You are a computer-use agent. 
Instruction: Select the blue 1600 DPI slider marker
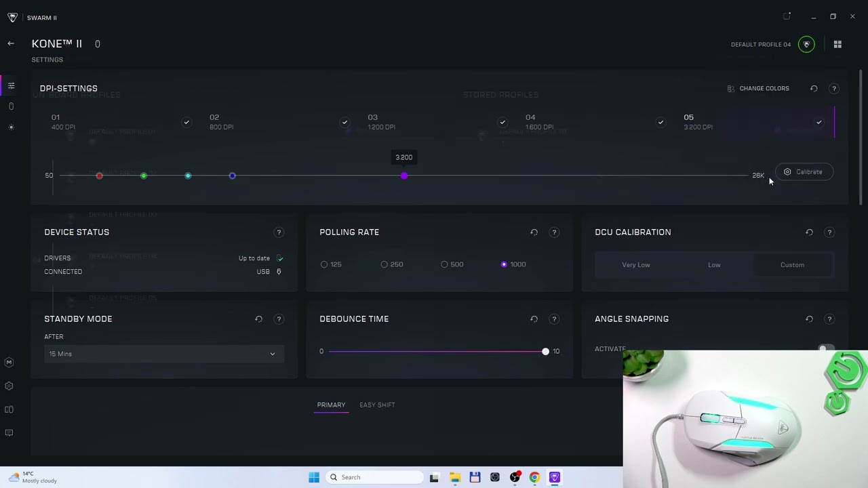(x=232, y=176)
